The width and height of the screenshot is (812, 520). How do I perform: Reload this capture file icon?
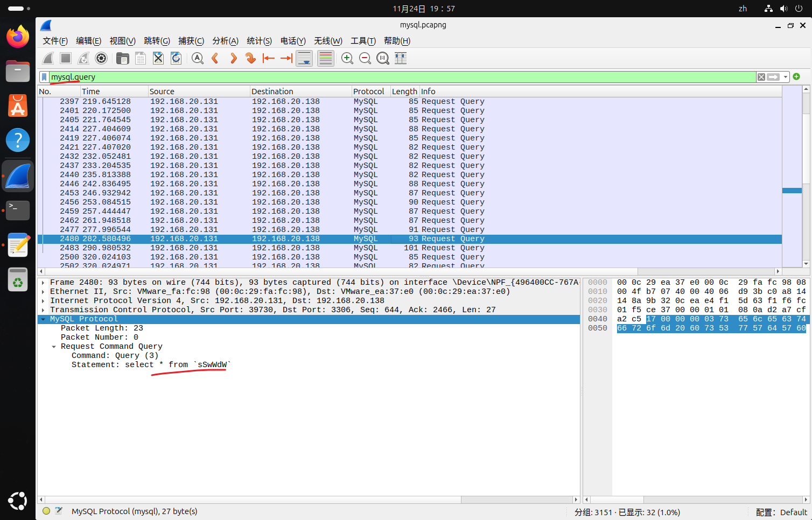pyautogui.click(x=176, y=58)
